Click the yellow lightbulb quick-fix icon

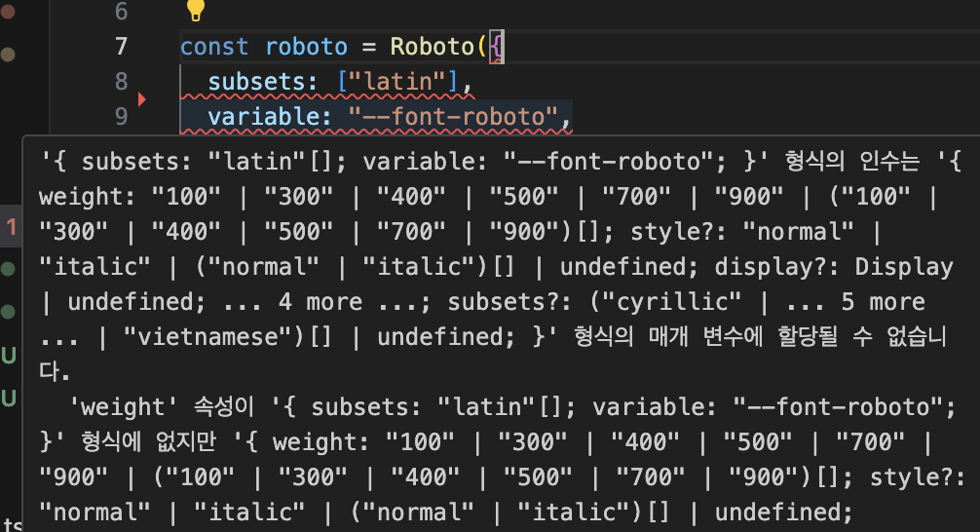196,10
